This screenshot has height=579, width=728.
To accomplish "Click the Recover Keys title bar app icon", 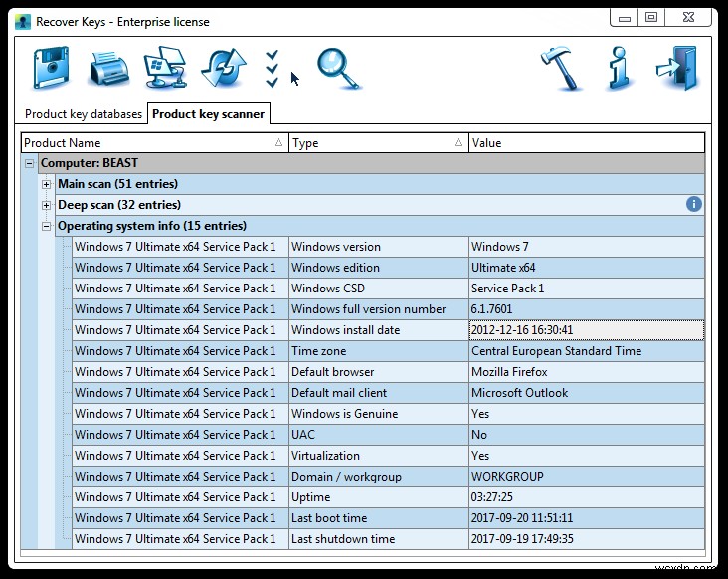I will click(x=23, y=22).
